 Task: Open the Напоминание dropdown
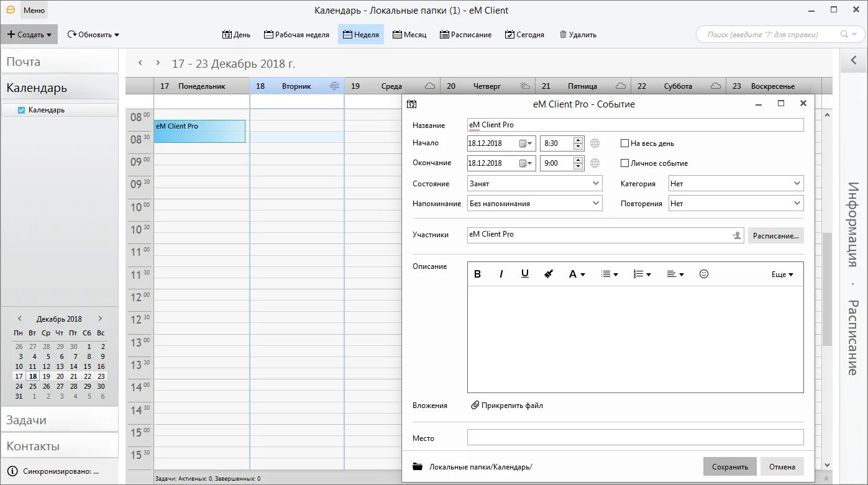(x=534, y=203)
